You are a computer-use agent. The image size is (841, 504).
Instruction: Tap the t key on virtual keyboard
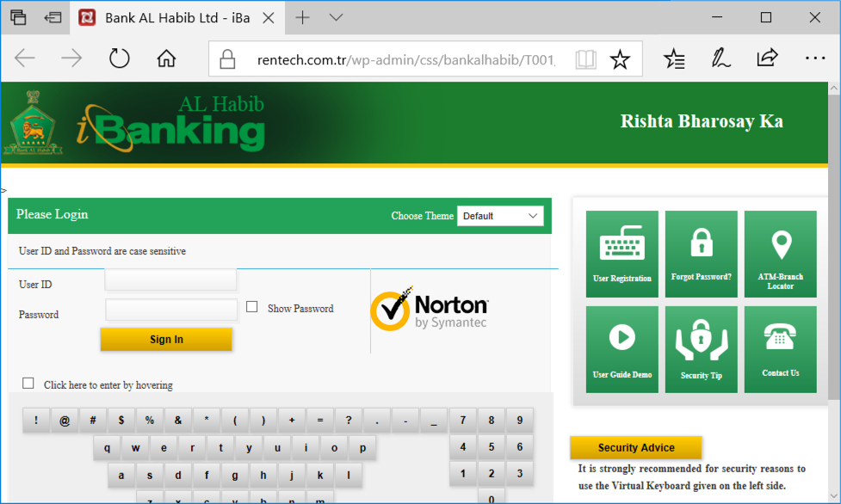coord(221,448)
